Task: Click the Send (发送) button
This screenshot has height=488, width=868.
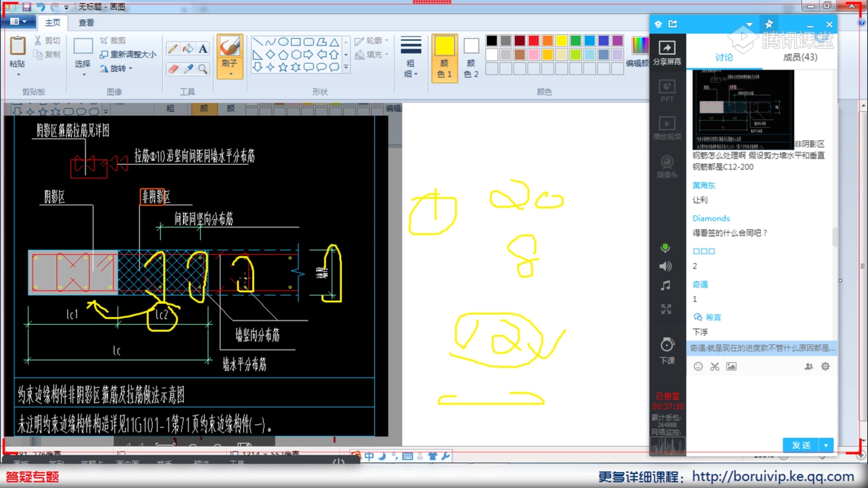Action: click(x=801, y=445)
